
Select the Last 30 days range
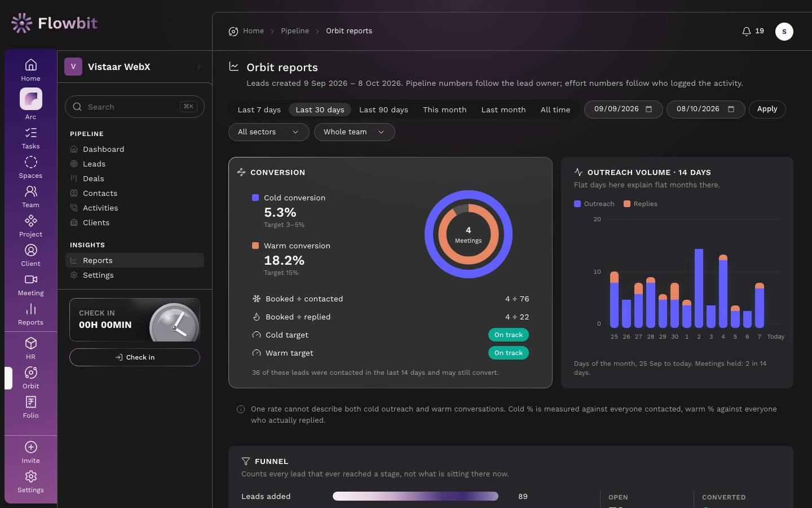tap(320, 110)
